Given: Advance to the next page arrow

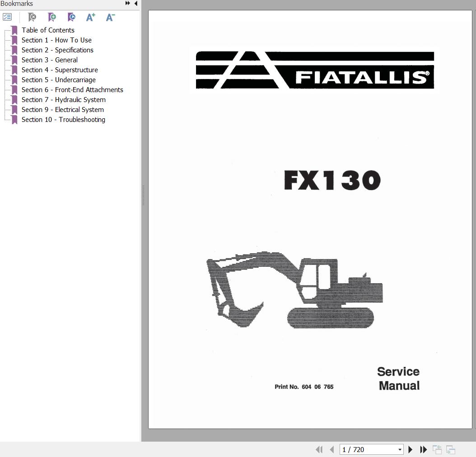Looking at the screenshot, I should pyautogui.click(x=410, y=450).
